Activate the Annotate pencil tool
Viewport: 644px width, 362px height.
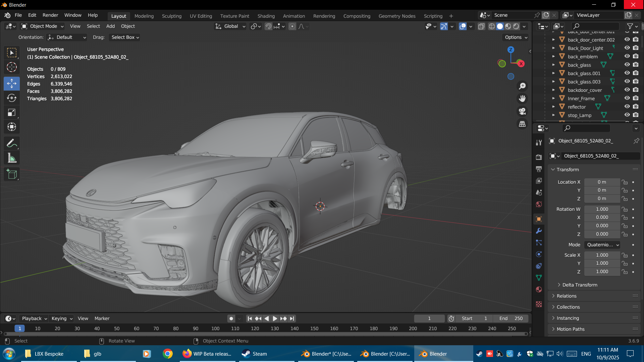tap(12, 143)
